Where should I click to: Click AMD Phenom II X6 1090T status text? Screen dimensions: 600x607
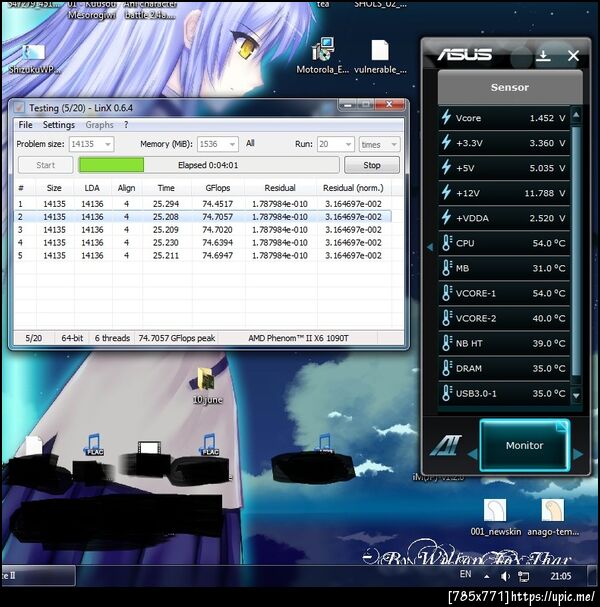pos(298,338)
